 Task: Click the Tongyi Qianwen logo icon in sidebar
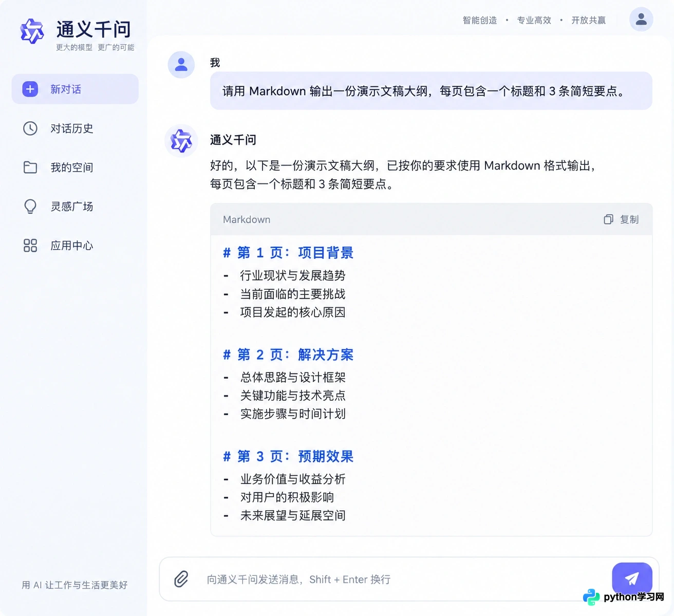32,31
